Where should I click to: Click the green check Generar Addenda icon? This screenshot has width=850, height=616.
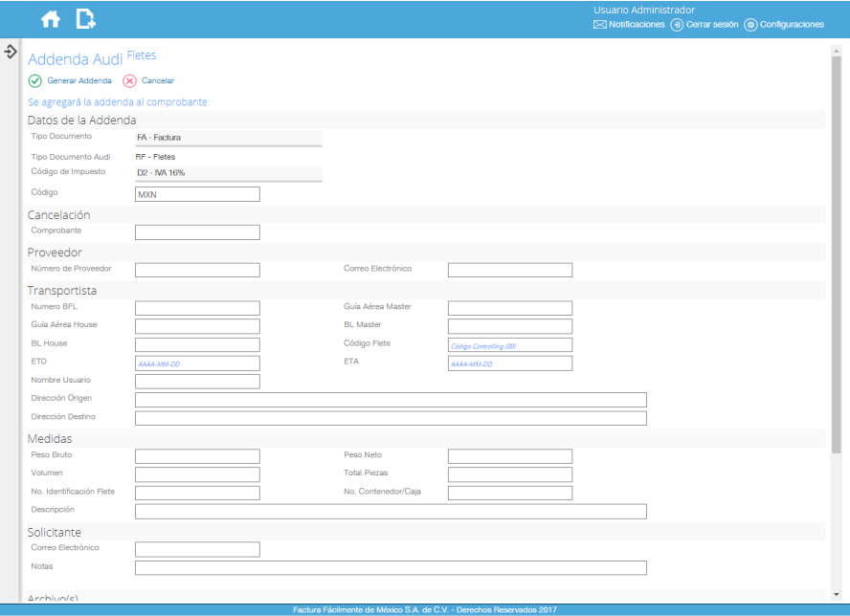pos(35,81)
